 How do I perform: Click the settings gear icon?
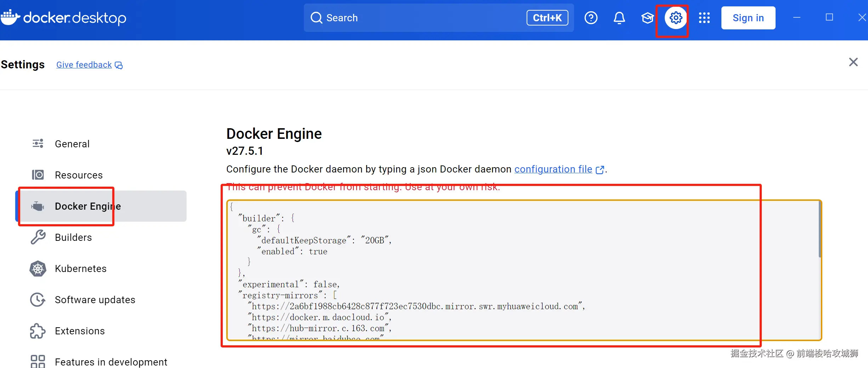tap(676, 18)
